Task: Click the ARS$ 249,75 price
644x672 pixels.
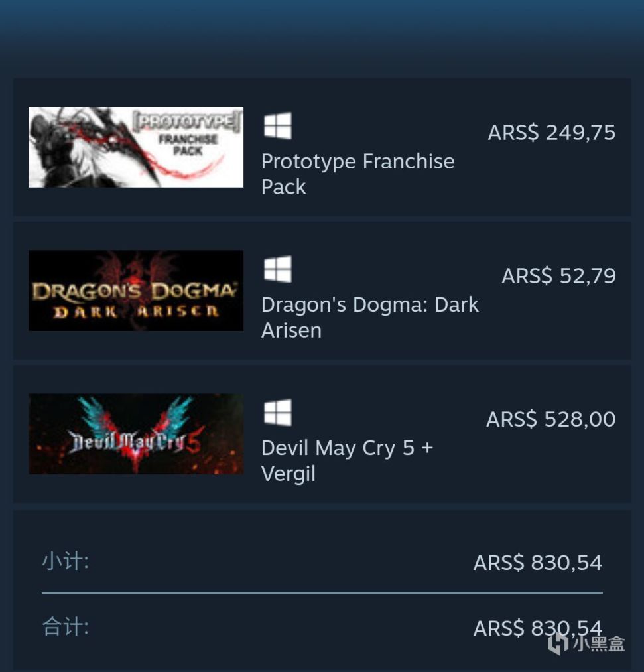Action: (551, 133)
